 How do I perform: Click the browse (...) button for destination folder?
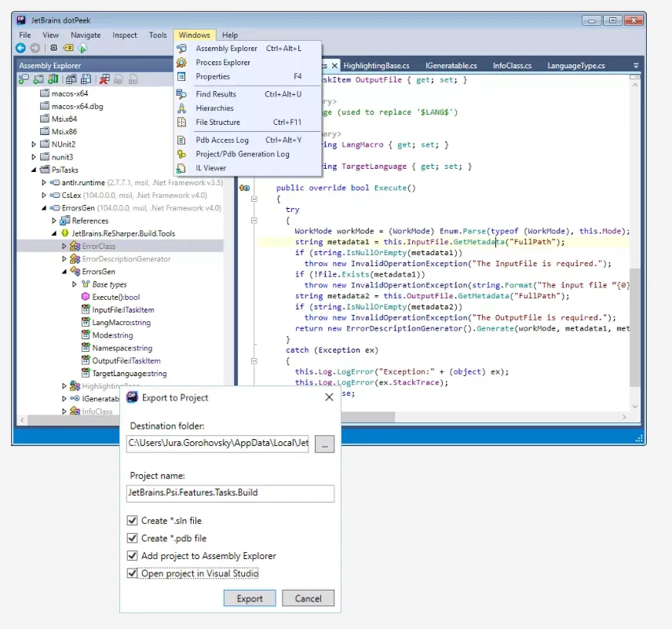[324, 444]
